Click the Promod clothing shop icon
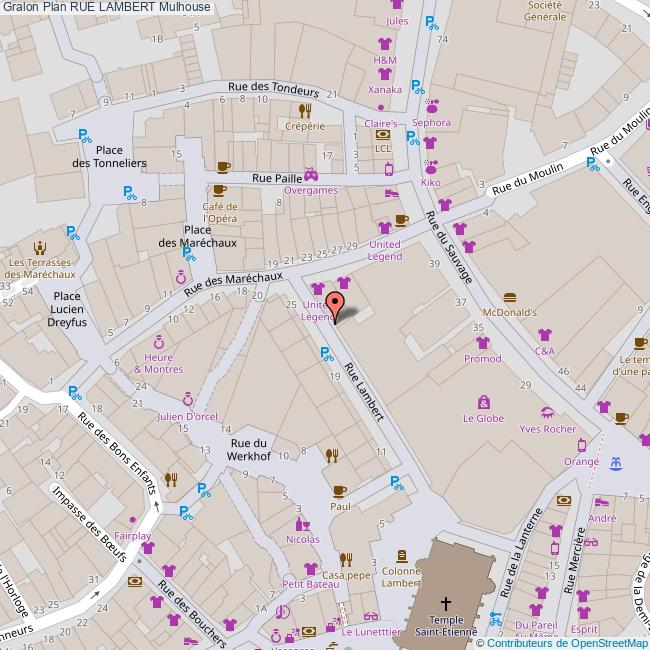 (483, 343)
